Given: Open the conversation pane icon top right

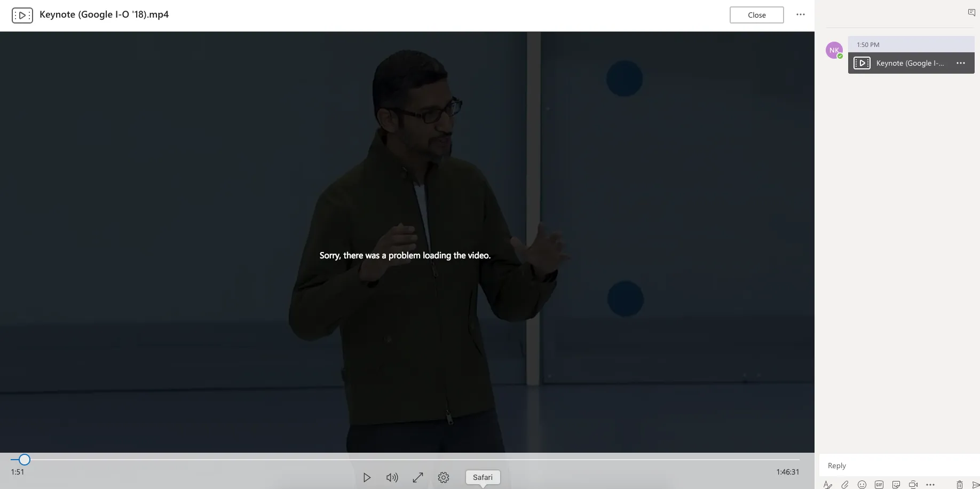Looking at the screenshot, I should click(971, 12).
